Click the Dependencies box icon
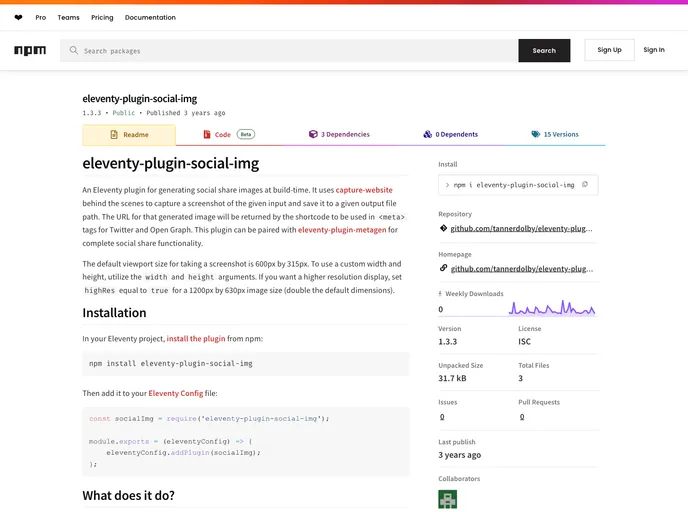 (313, 134)
